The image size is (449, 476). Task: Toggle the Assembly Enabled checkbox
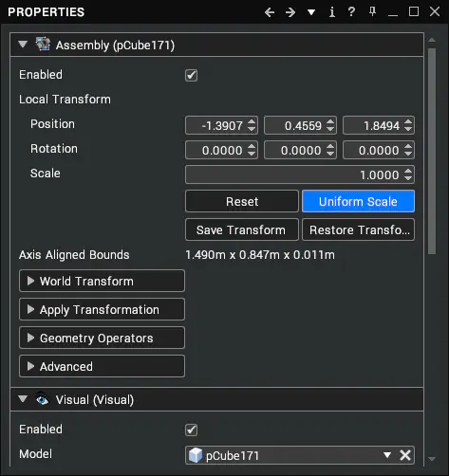tap(191, 75)
